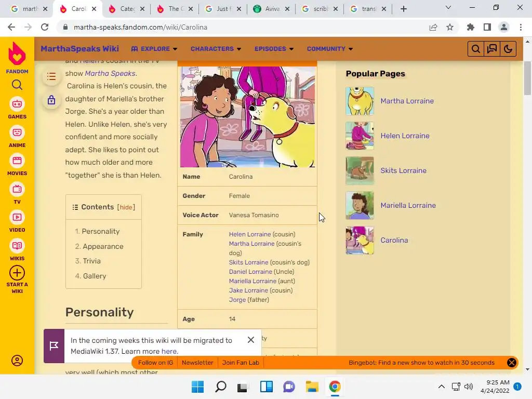This screenshot has height=399, width=532.
Task: Open Martha Lorraine popular page thumbnail
Action: [360, 101]
